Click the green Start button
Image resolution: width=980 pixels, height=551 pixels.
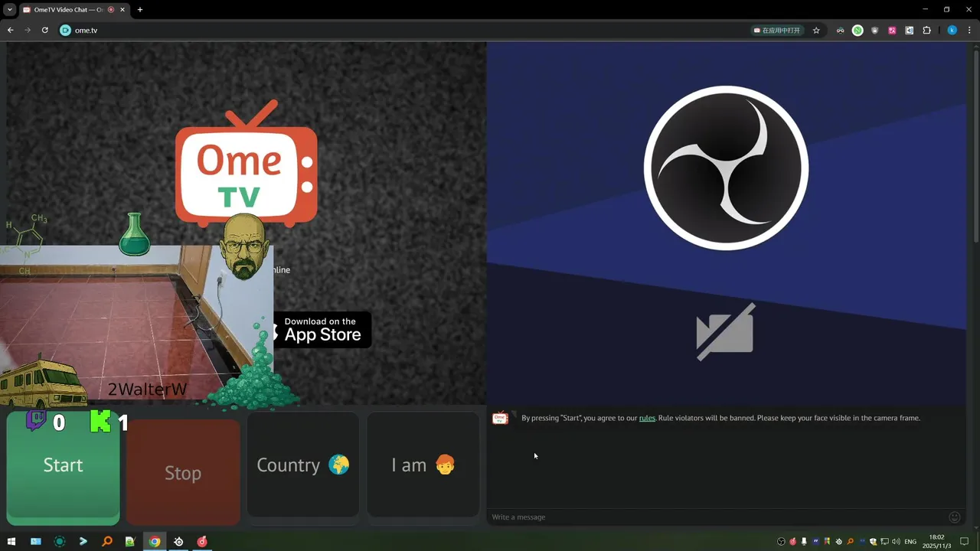[63, 468]
